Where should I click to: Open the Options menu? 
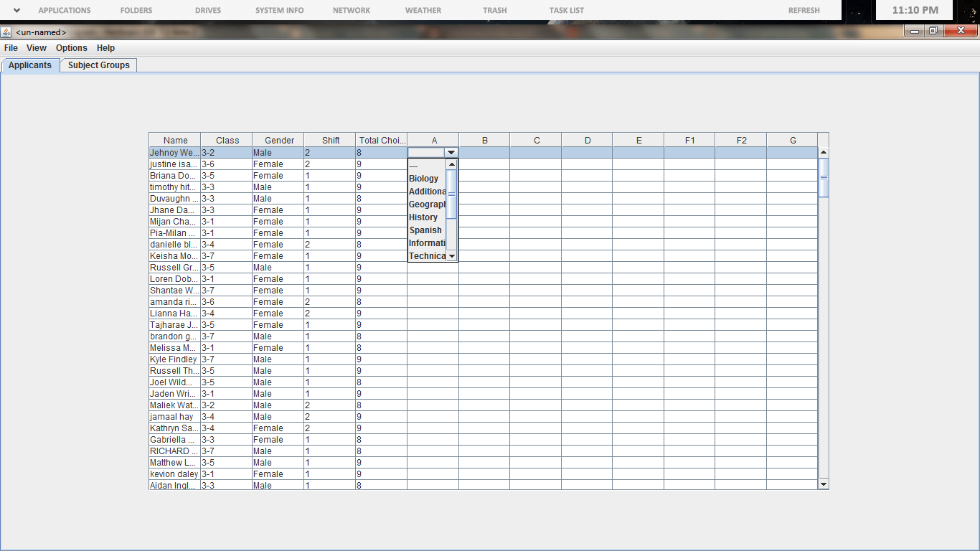pos(72,48)
